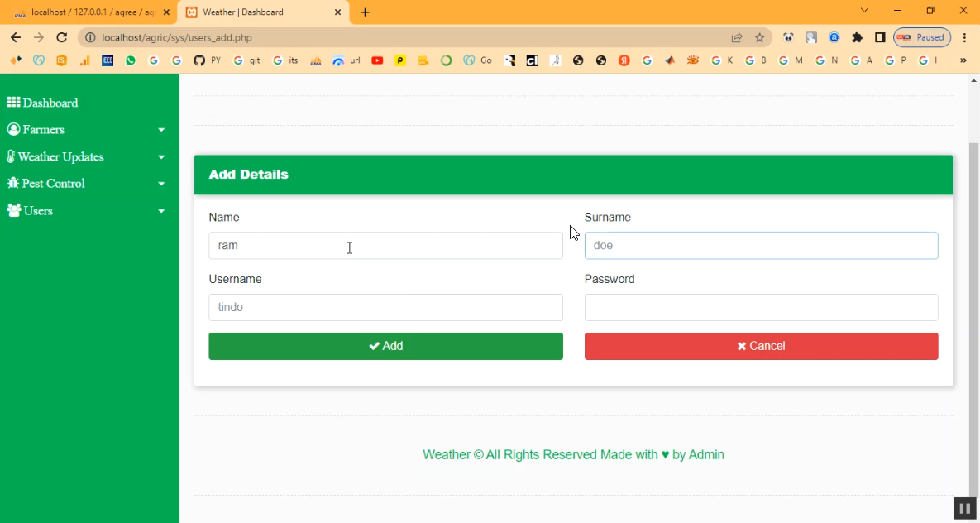Open the WhatsApp bookmark

pyautogui.click(x=131, y=60)
